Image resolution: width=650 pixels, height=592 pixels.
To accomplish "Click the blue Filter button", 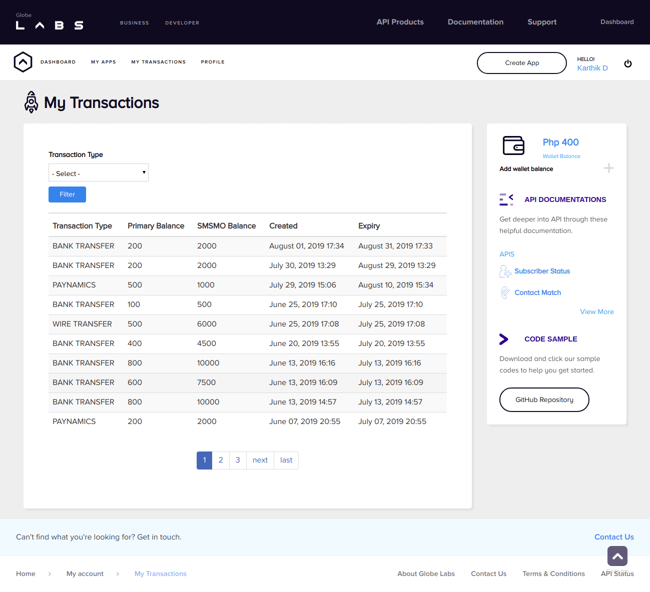I will (x=67, y=194).
